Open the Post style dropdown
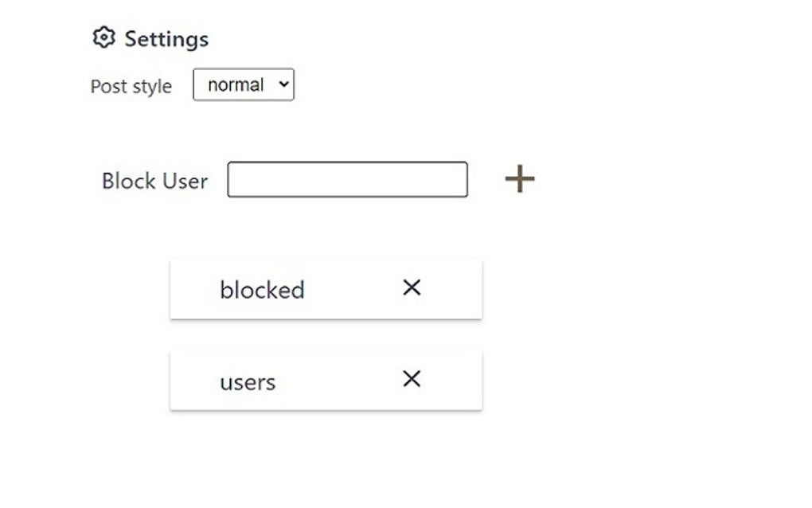 point(243,85)
